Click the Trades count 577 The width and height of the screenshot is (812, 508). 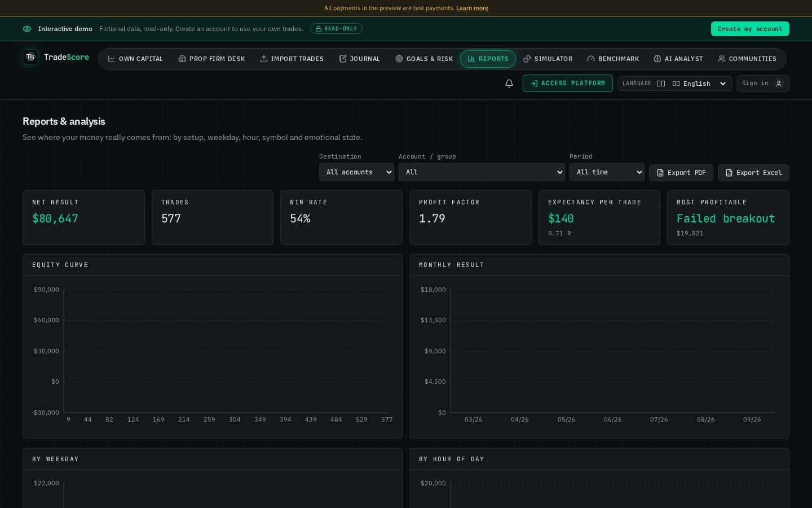pos(171,218)
